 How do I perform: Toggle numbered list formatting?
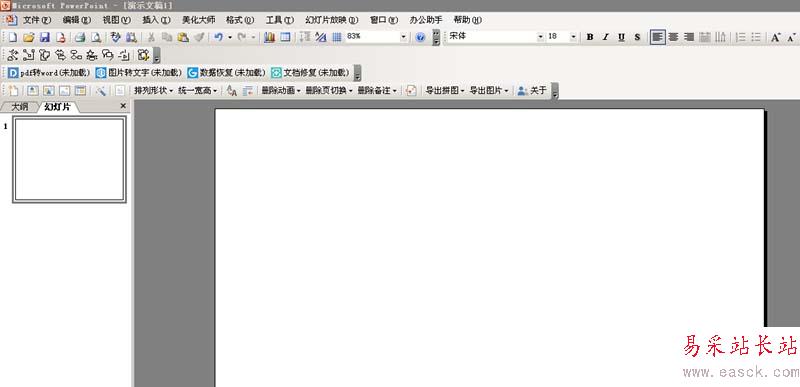(741, 37)
